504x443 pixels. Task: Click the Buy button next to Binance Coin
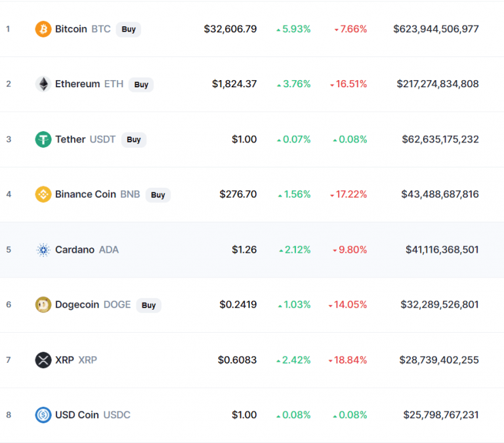pos(157,195)
